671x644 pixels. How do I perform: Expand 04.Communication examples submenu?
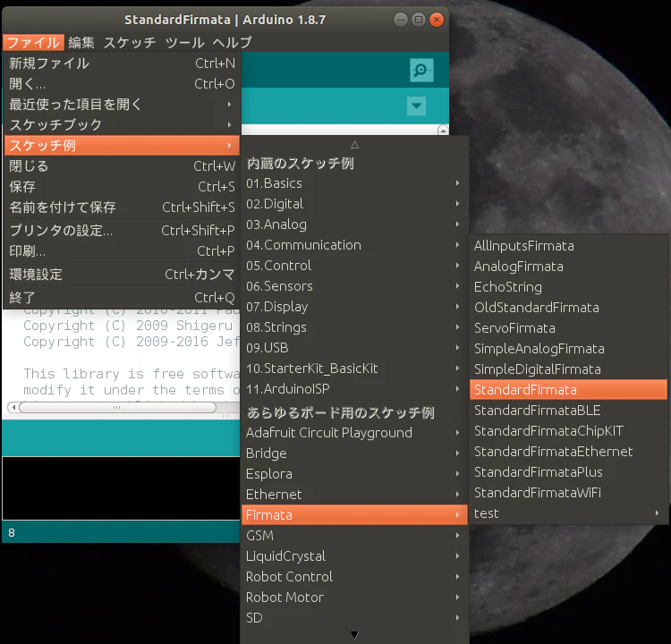pos(354,245)
